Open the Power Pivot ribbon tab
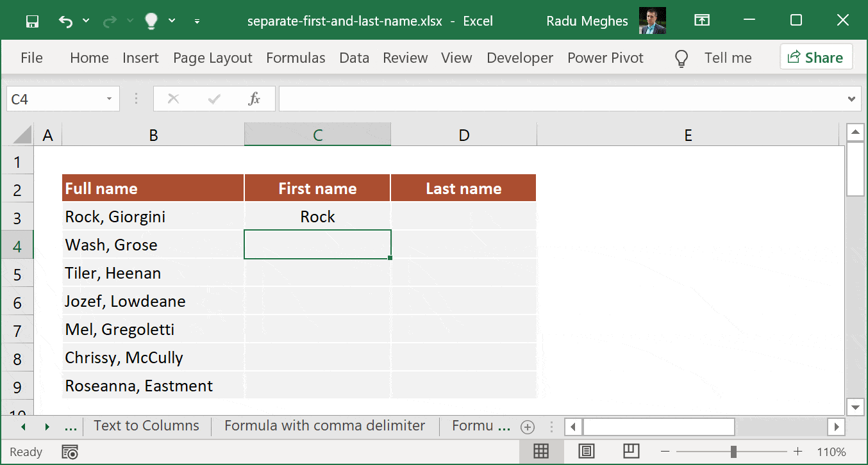 click(605, 58)
